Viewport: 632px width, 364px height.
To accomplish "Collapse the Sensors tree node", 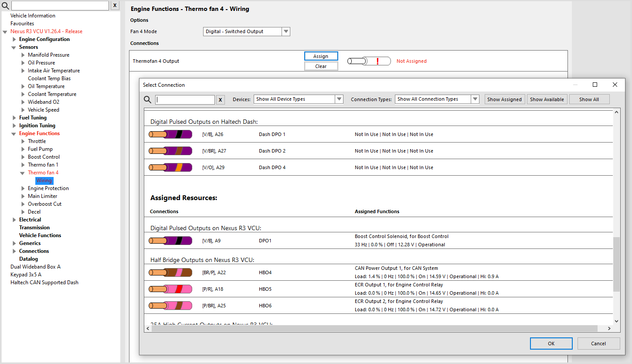I will tap(14, 47).
